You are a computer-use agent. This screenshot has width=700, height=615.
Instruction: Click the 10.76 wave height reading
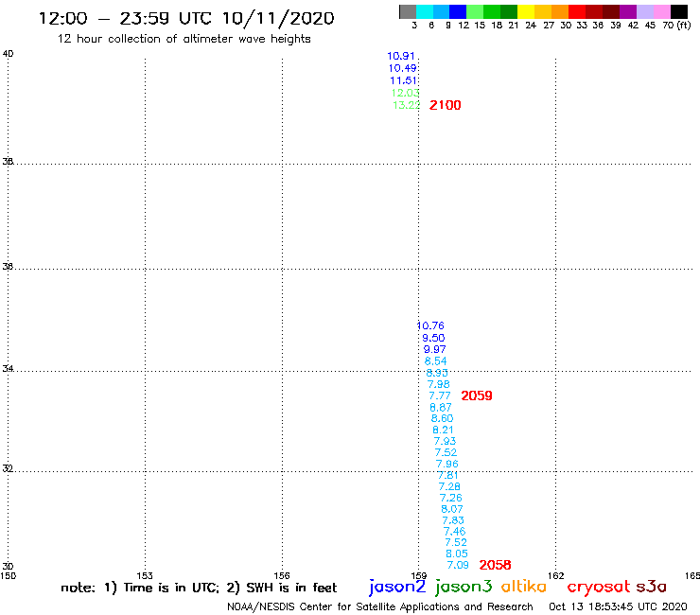click(430, 326)
